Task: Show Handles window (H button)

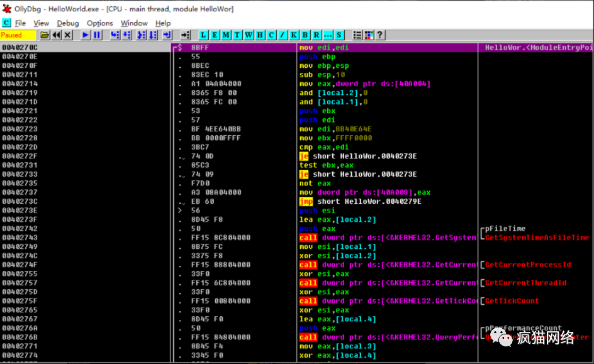Action: click(260, 35)
